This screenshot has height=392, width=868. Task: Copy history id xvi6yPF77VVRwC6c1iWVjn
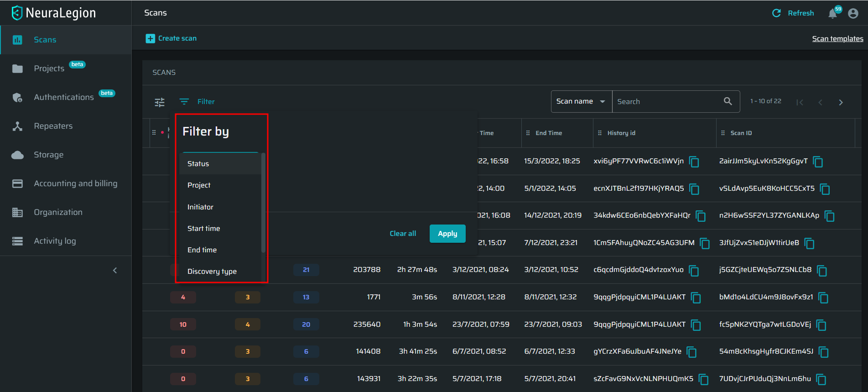click(x=694, y=162)
